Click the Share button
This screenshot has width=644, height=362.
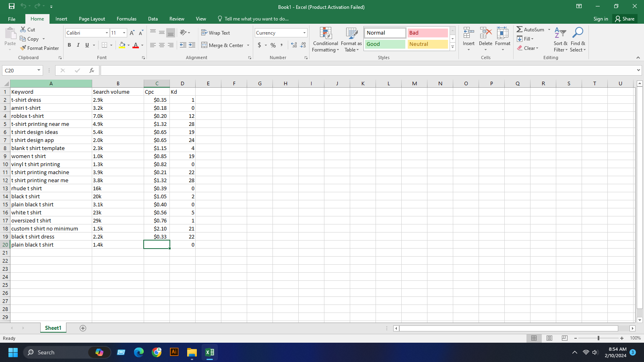click(625, 19)
